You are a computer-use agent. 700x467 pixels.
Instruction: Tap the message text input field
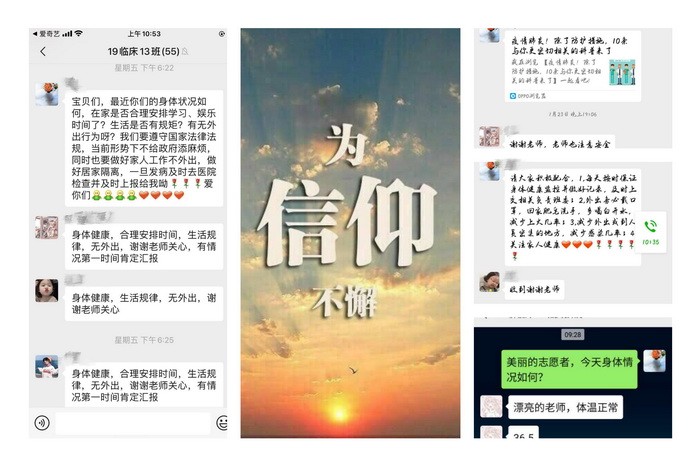click(132, 423)
